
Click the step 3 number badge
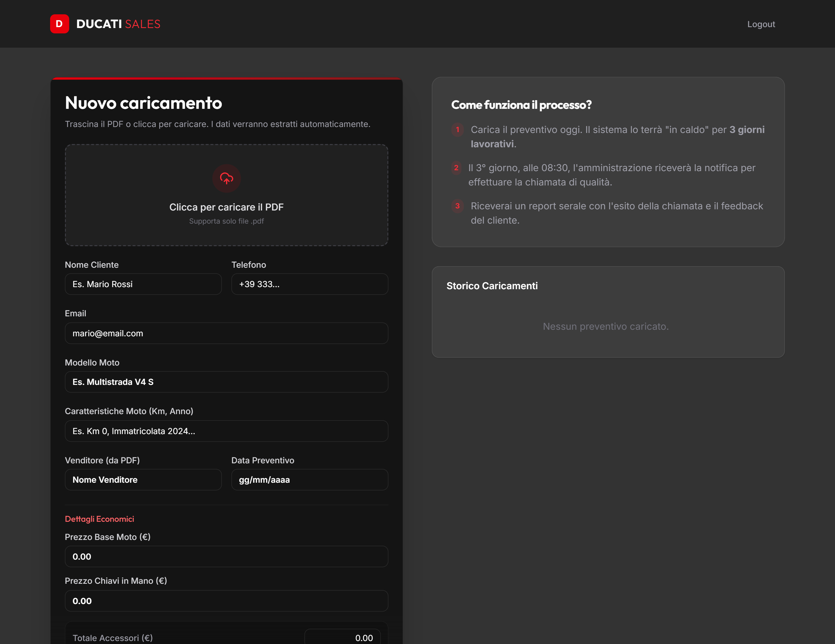point(457,206)
